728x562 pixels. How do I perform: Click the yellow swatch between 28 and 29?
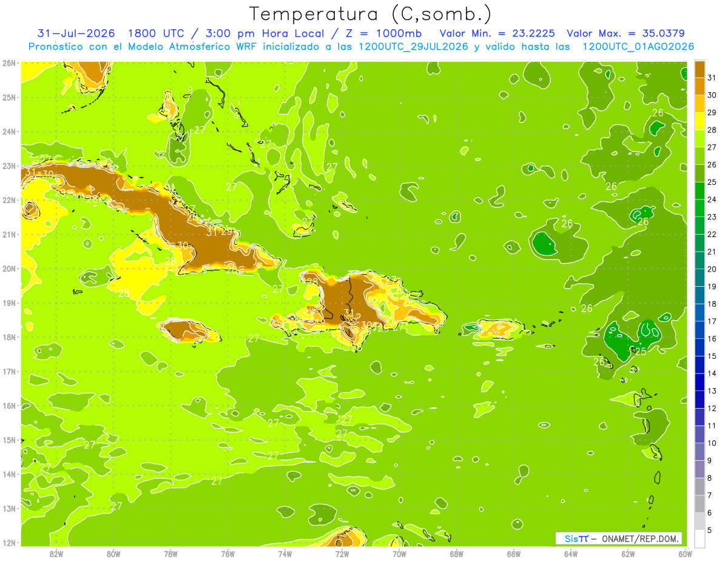pyautogui.click(x=699, y=122)
